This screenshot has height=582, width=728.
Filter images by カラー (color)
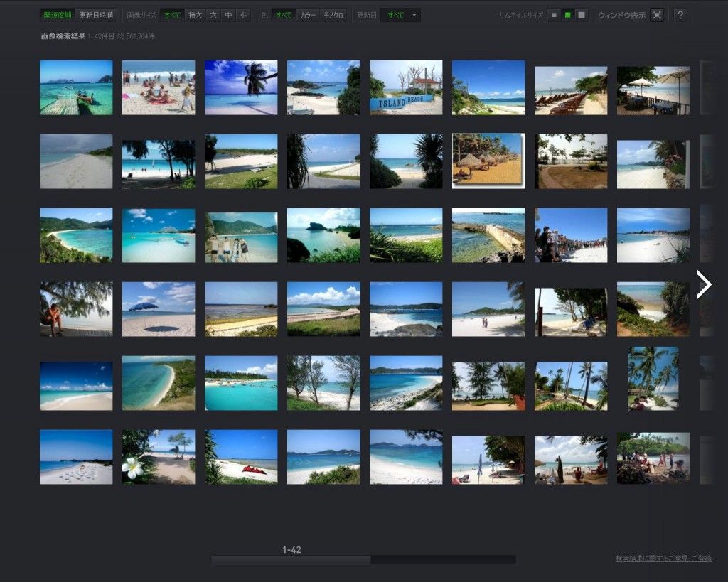pyautogui.click(x=308, y=16)
